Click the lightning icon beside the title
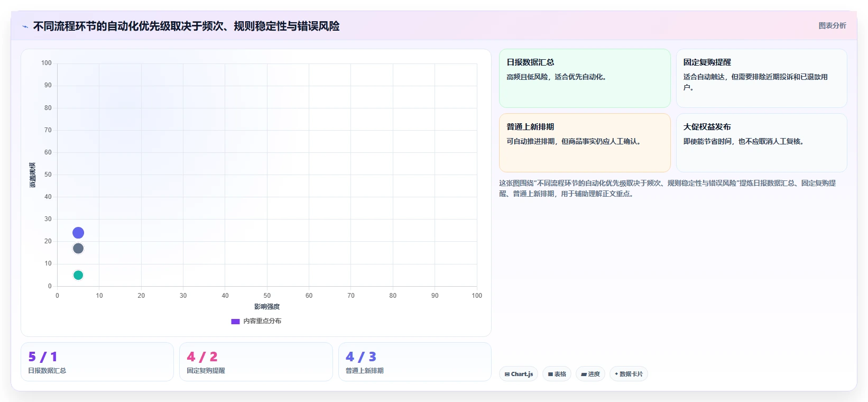The image size is (868, 402). (x=25, y=26)
